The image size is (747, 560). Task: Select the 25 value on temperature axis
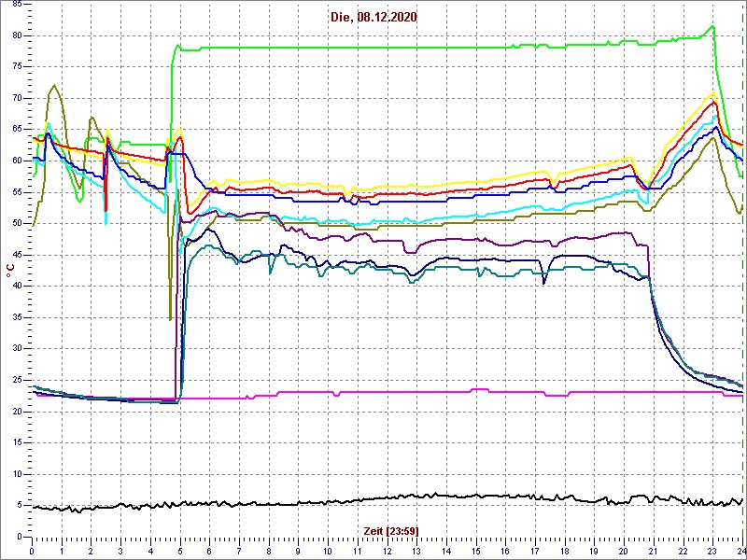click(x=17, y=380)
